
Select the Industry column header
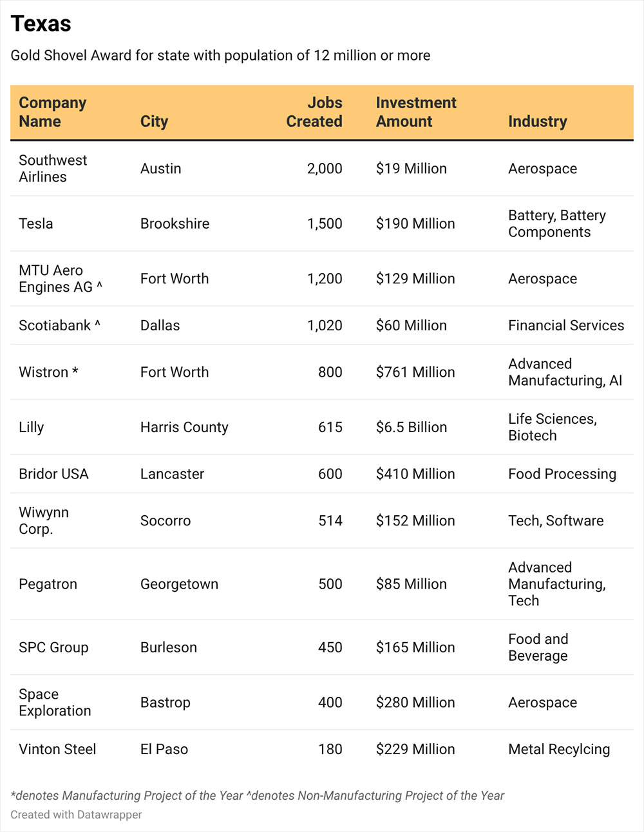tap(538, 122)
